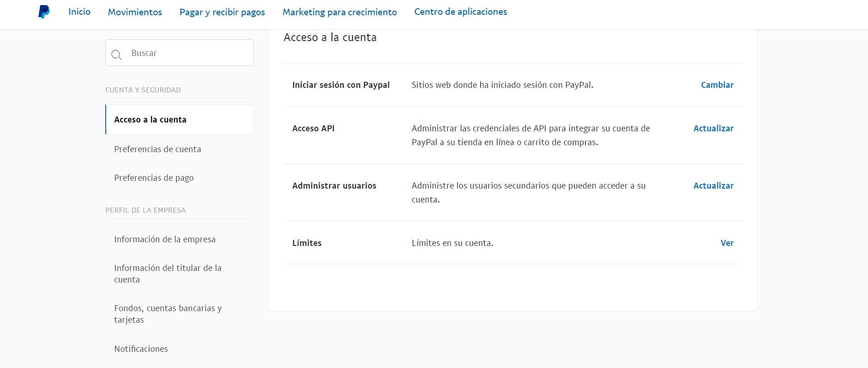Click 'Administre los usuarios secundarios' description
The width and height of the screenshot is (868, 368).
point(528,193)
